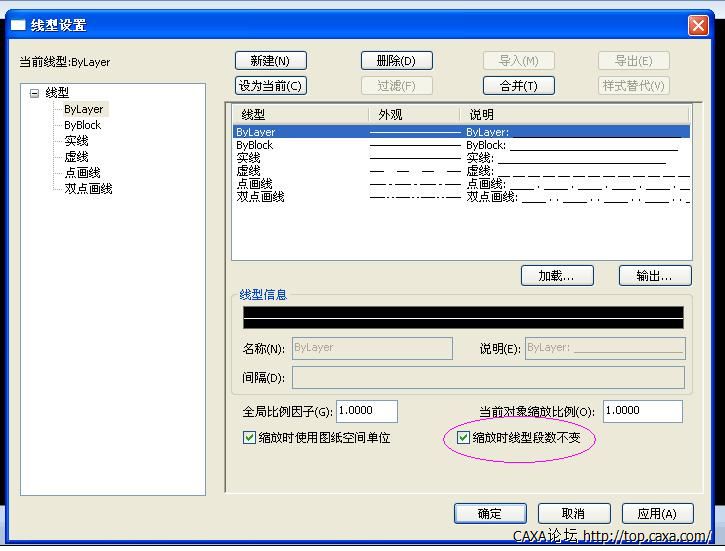Screen dimensions: 725x551
Task: Click the 当前对象缩放比例 input field
Action: [642, 411]
